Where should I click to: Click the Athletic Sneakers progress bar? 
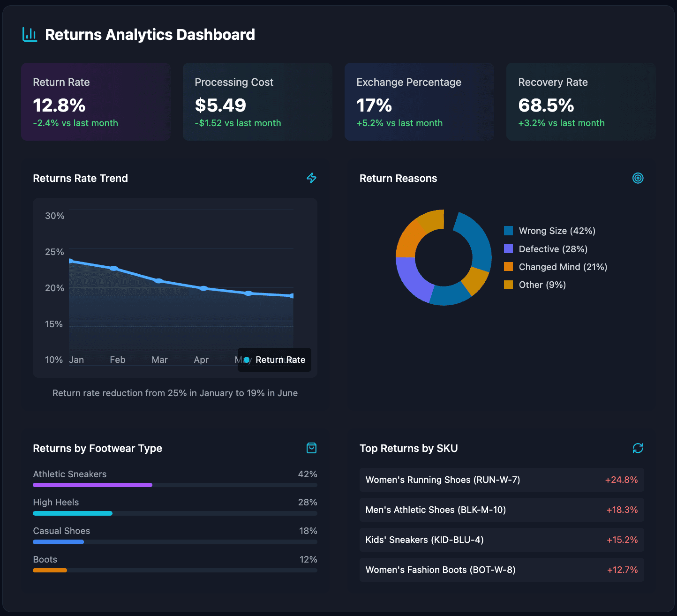(x=92, y=485)
